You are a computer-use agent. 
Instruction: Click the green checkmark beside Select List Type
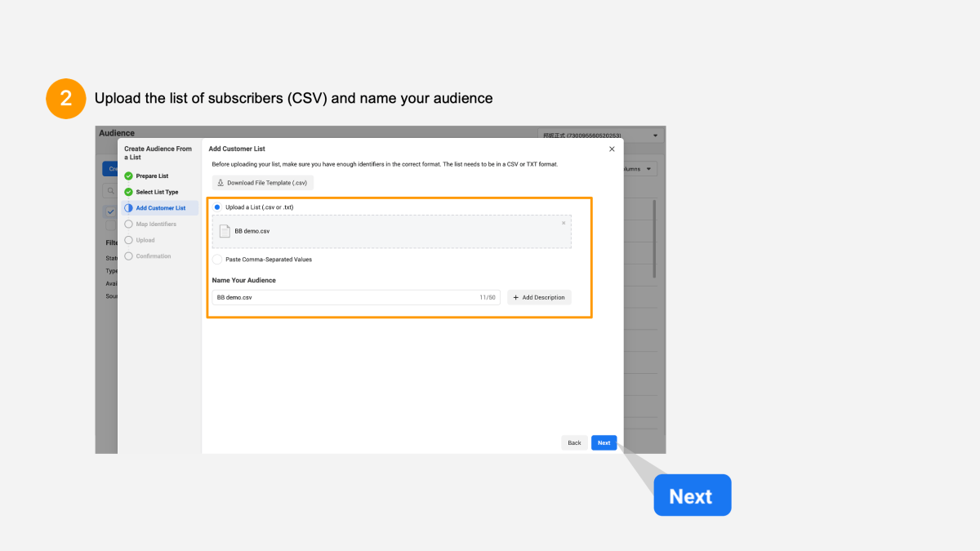[128, 191]
